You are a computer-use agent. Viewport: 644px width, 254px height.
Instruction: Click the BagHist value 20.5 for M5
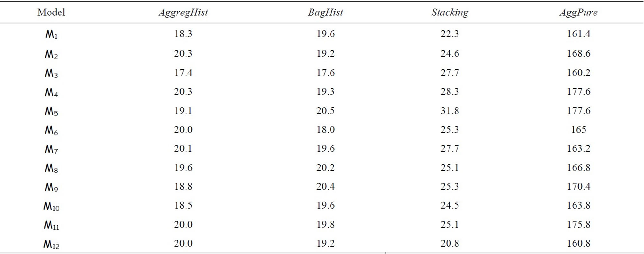325,111
